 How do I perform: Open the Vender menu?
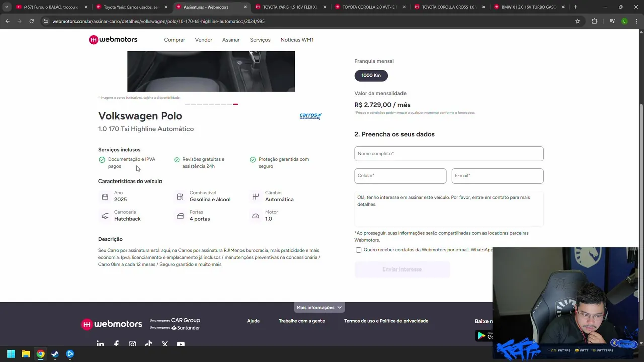(203, 40)
